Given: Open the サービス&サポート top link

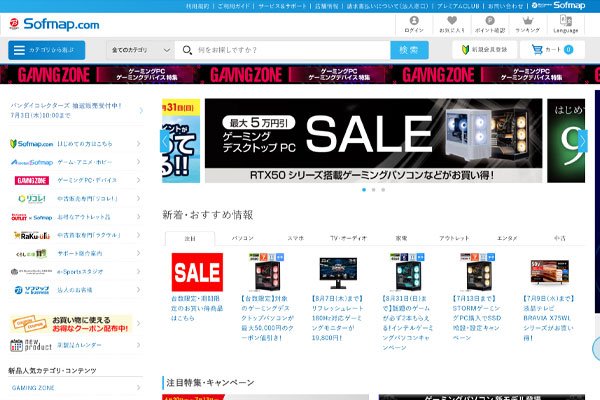Looking at the screenshot, I should coord(282,6).
